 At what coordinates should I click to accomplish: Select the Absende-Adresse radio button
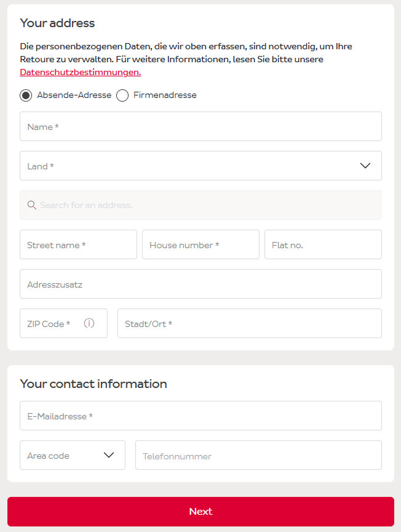click(x=26, y=95)
